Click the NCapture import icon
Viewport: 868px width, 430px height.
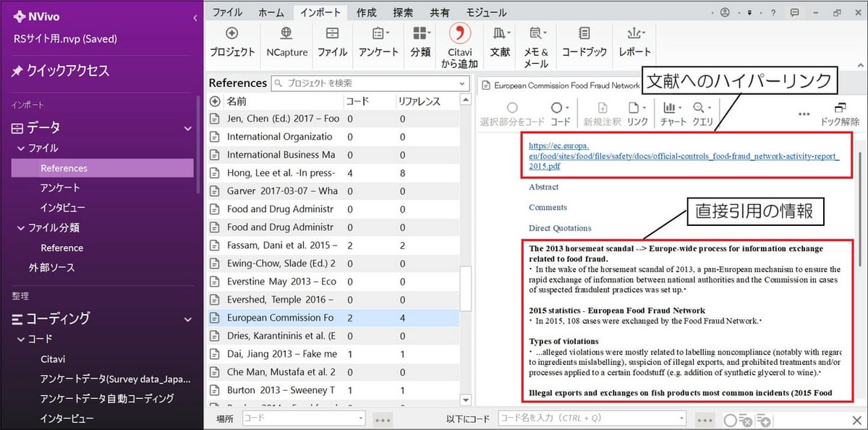pos(286,34)
